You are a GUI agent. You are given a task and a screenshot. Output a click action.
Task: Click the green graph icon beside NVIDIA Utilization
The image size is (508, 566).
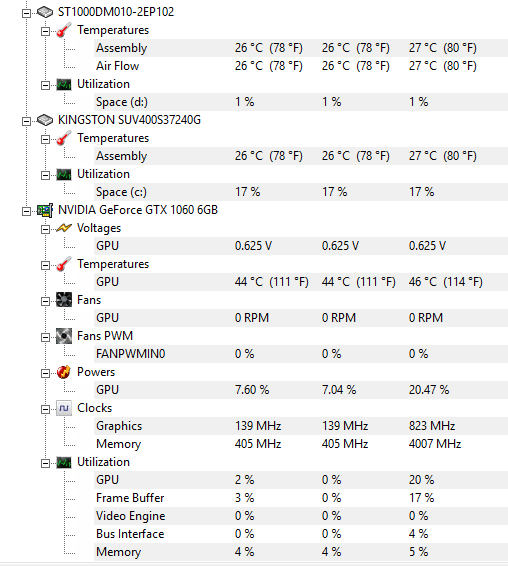coord(64,462)
